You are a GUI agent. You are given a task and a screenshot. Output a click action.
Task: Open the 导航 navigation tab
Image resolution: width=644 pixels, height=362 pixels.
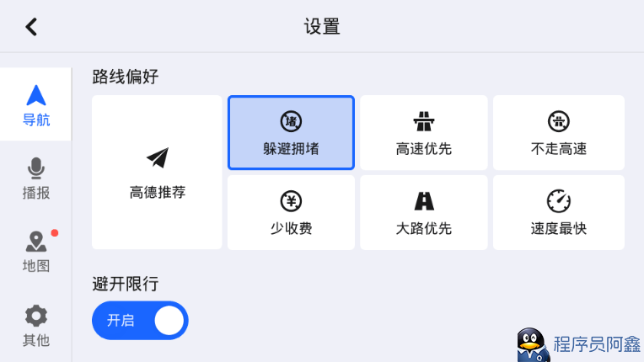click(x=35, y=105)
